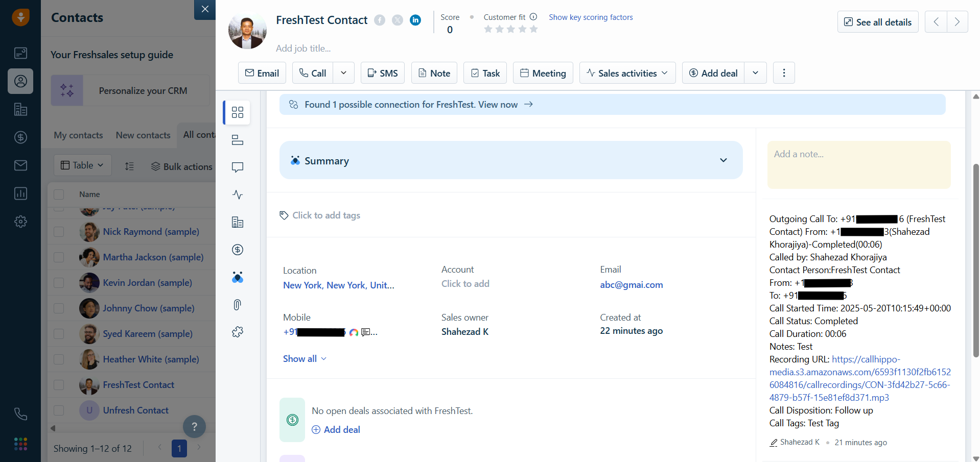Check the Syed Kareem (sample) row checkbox
Screen dimensions: 980x462
click(59, 334)
